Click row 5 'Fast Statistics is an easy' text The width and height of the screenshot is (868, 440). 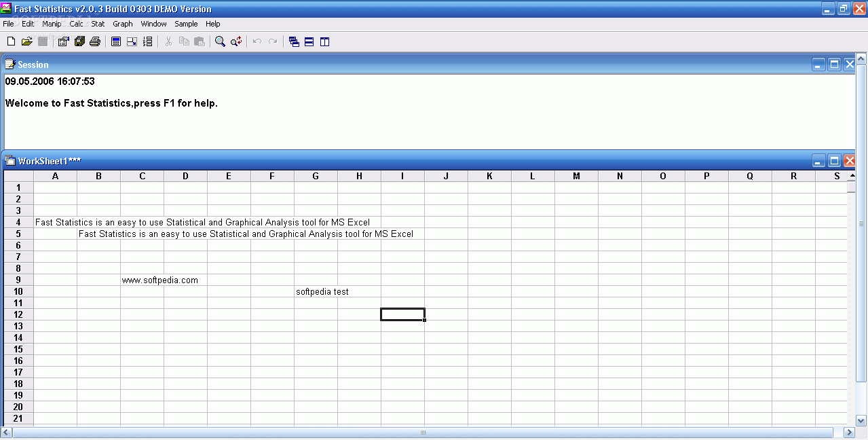click(246, 234)
